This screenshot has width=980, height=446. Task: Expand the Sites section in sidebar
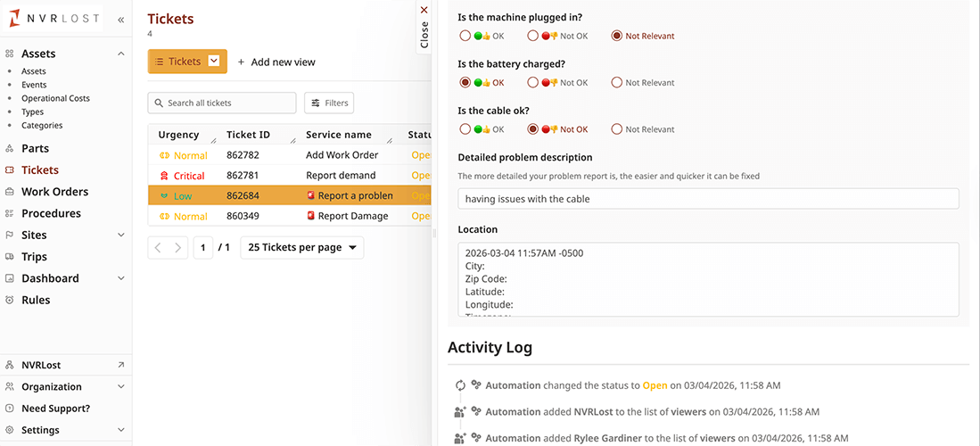coord(121,235)
